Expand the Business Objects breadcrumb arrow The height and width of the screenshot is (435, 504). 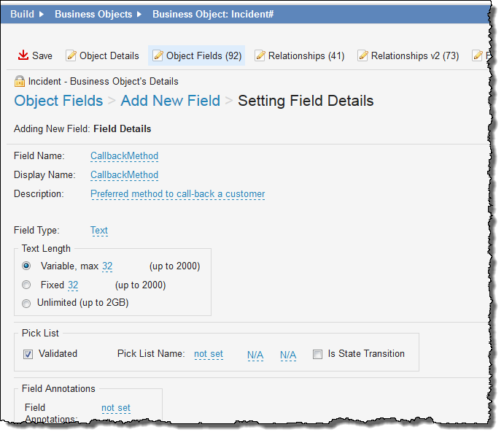pyautogui.click(x=139, y=14)
